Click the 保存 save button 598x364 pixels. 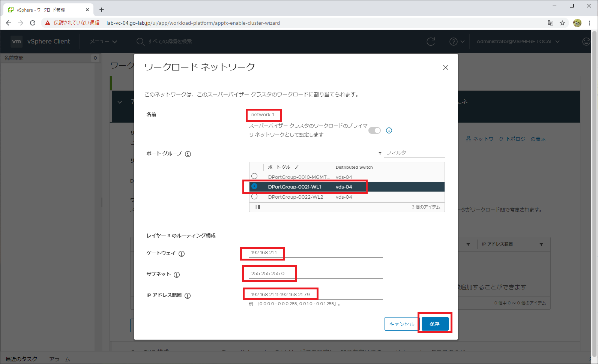435,324
